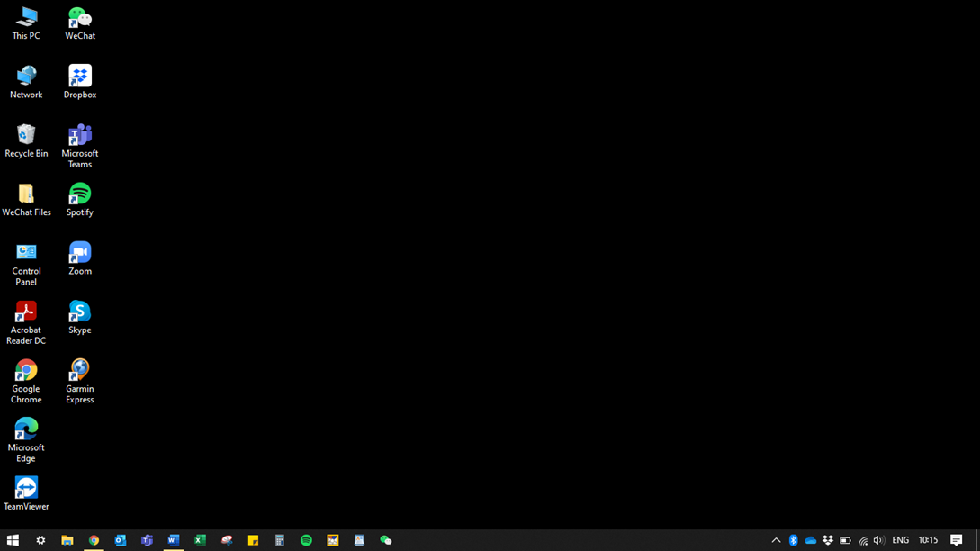The image size is (980, 551).
Task: Open the Action Center notifications button
Action: point(957,540)
